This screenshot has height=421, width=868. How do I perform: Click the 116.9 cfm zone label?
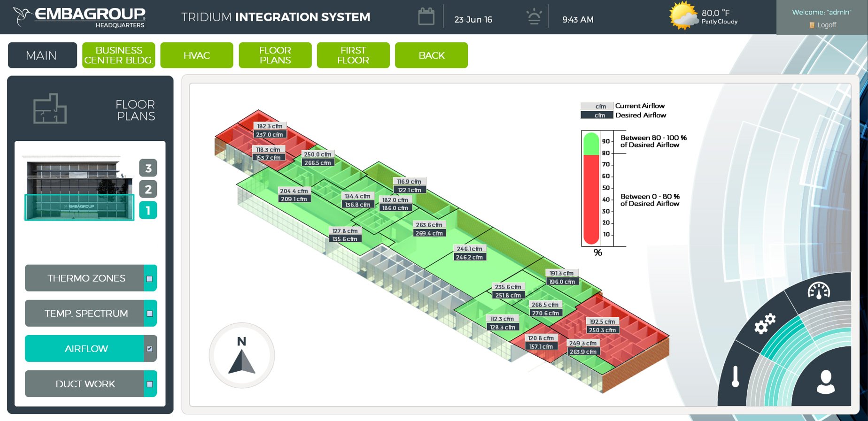(409, 182)
